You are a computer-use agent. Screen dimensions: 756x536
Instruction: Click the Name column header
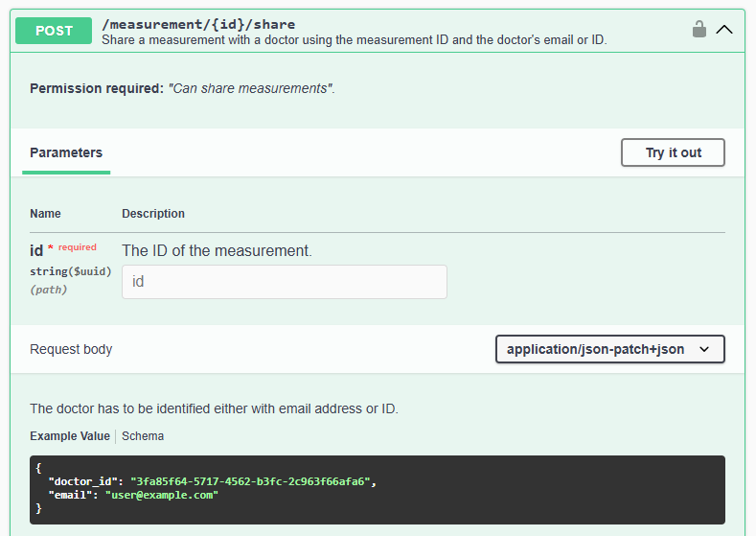(x=45, y=214)
